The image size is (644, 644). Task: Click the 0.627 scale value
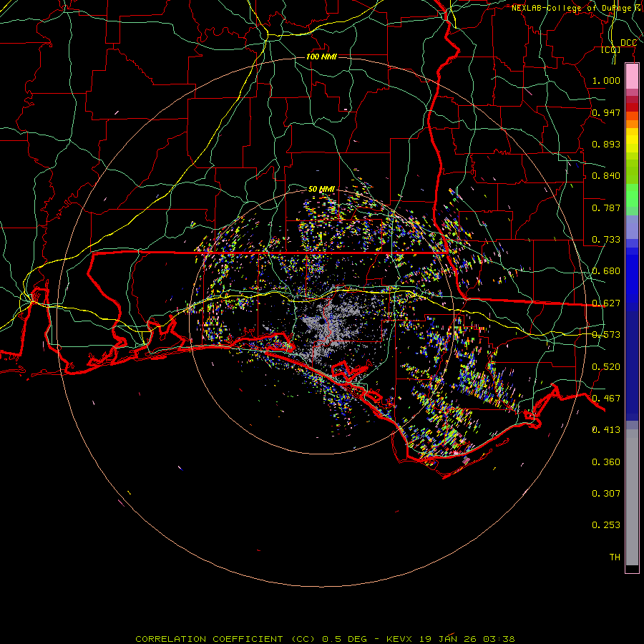tap(606, 303)
